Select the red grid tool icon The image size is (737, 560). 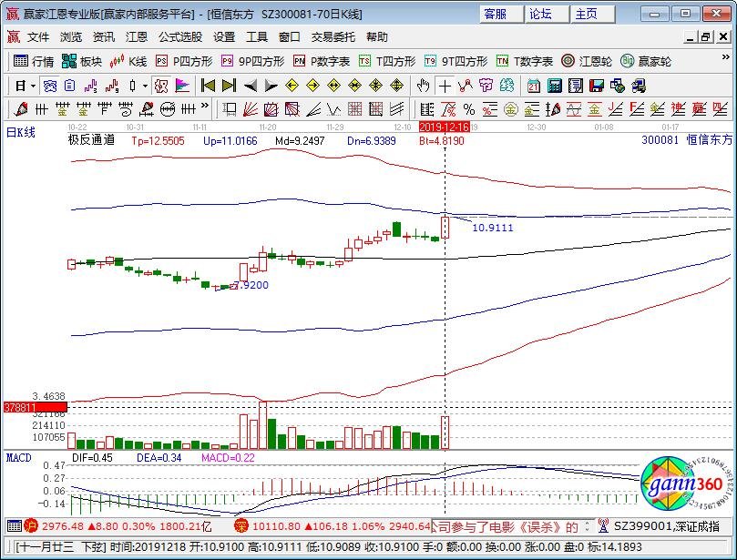[355, 109]
